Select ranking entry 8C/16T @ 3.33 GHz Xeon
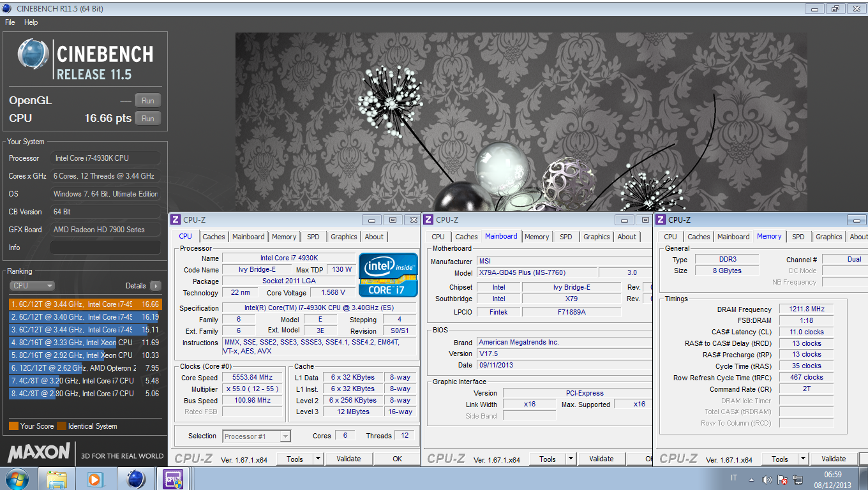This screenshot has height=490, width=868. (x=86, y=343)
